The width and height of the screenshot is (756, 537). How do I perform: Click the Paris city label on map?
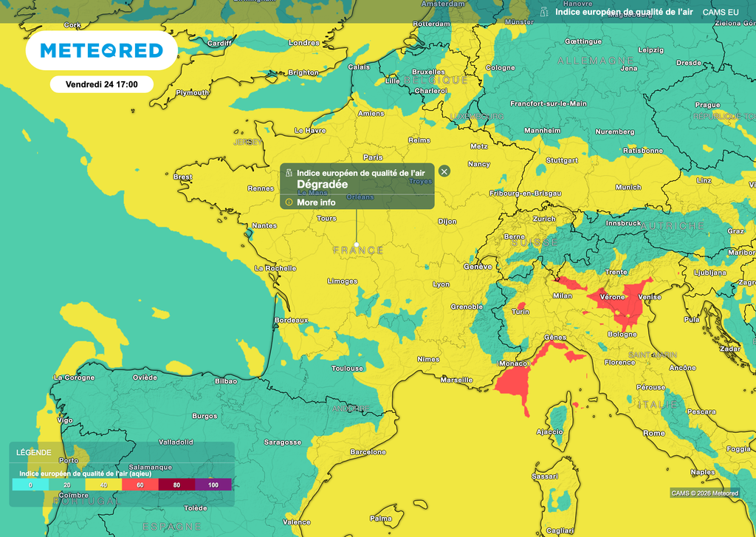373,157
